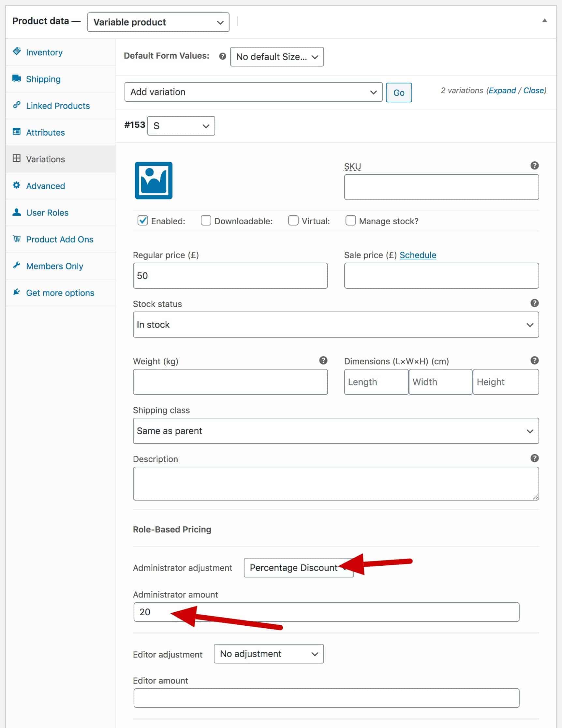Open the Linked Products tab
562x728 pixels.
click(61, 106)
